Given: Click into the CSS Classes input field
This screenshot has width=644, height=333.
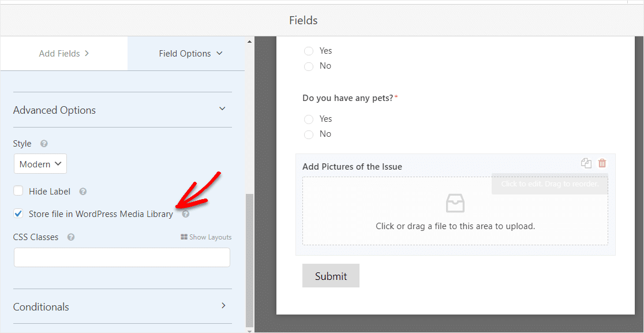Looking at the screenshot, I should coord(122,257).
